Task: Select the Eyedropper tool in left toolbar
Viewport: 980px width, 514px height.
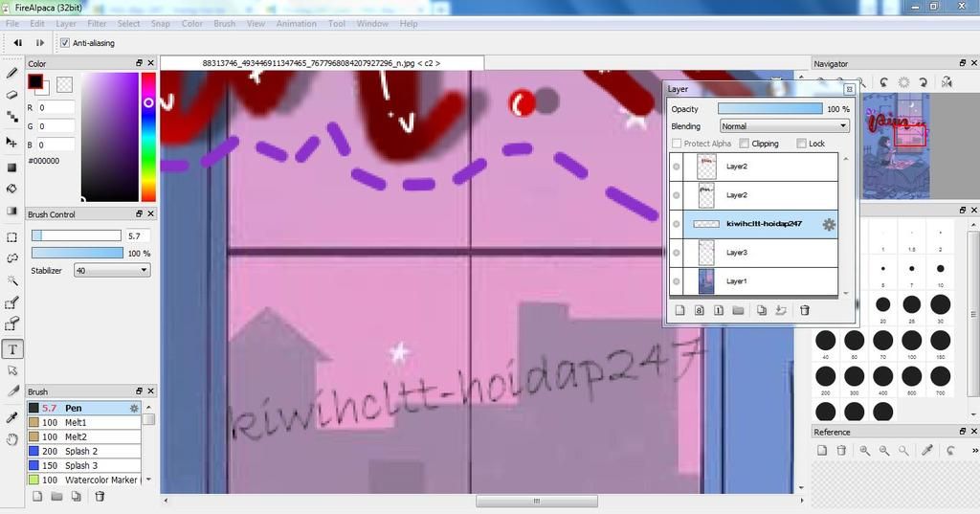Action: 11,417
